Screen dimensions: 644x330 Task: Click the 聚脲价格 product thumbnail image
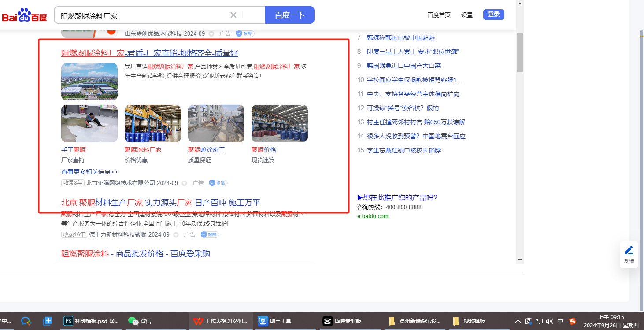(x=279, y=123)
